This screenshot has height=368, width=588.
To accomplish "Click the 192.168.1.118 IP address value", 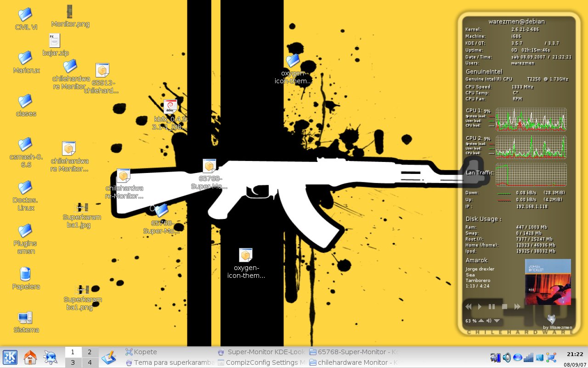I will coord(532,207).
